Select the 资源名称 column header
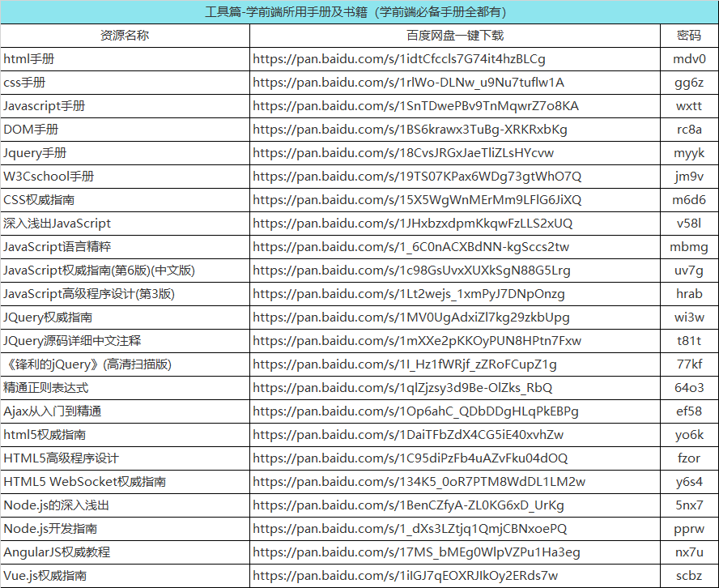This screenshot has width=719, height=588. [125, 36]
